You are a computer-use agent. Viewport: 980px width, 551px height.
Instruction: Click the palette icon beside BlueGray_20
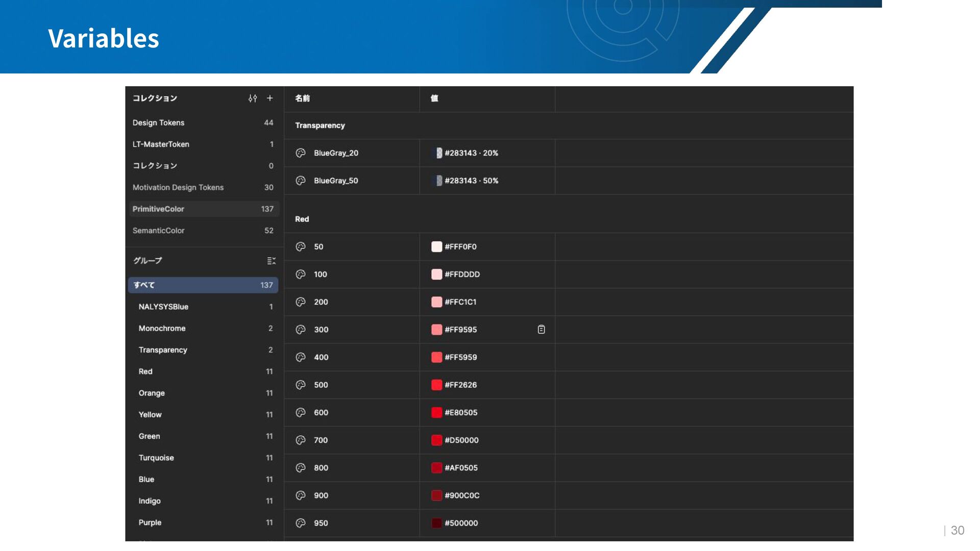301,153
